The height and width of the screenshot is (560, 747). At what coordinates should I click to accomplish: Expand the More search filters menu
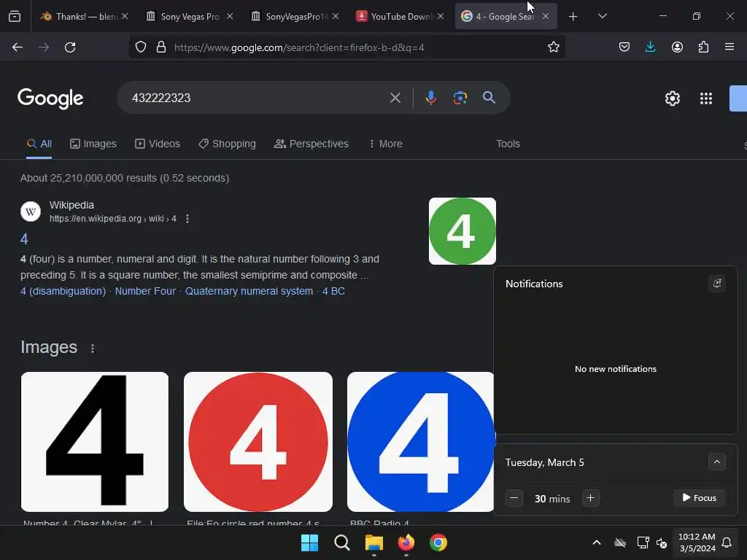(385, 144)
